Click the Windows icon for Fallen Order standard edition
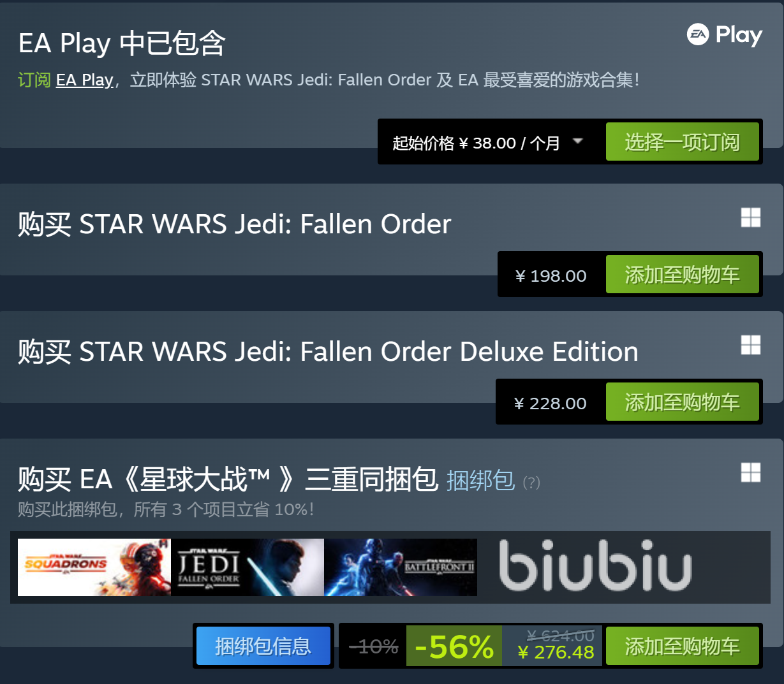 click(x=750, y=217)
